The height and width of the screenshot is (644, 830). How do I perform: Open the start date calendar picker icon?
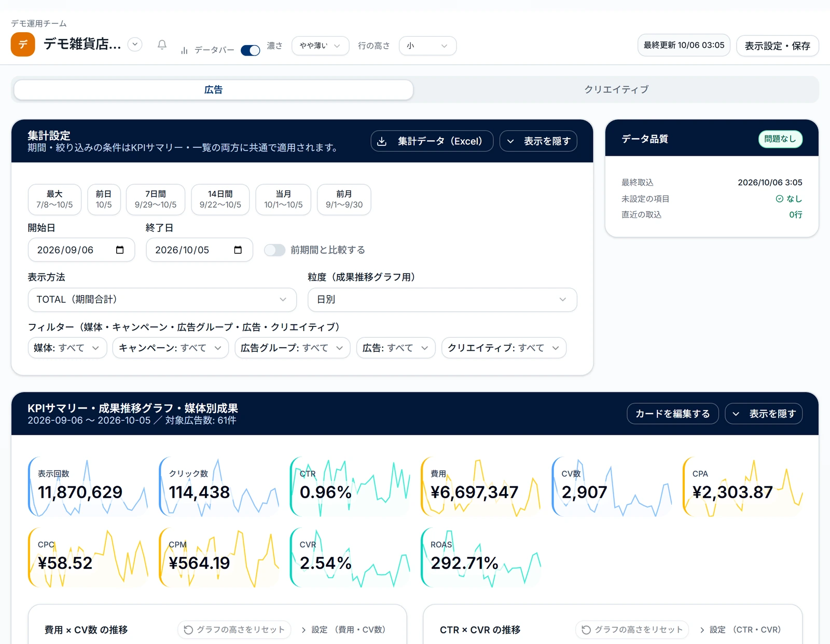(120, 250)
